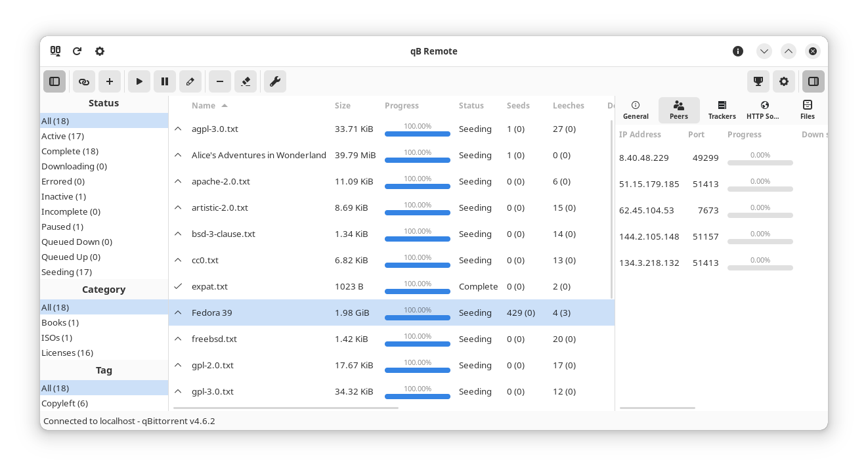868x474 pixels.
Task: Switch to the Trackers tab
Action: (x=722, y=110)
